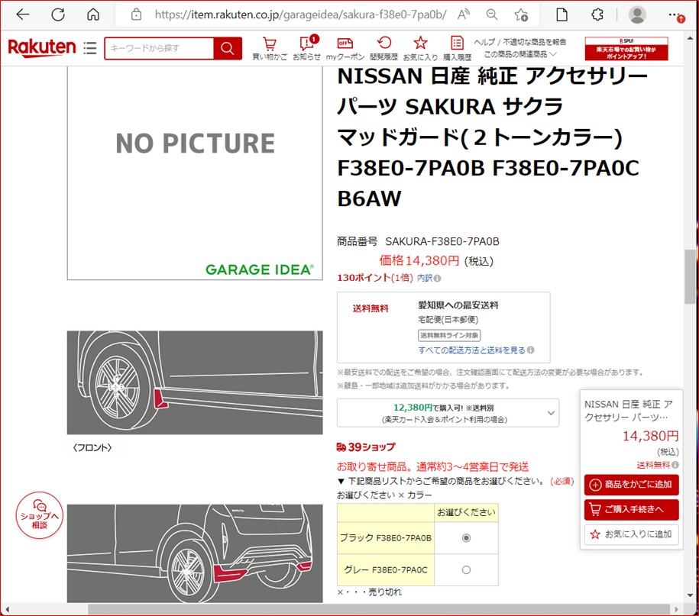Click the SPU ポイントアップ banner
Viewport: 699px width, 616px height.
(x=626, y=49)
